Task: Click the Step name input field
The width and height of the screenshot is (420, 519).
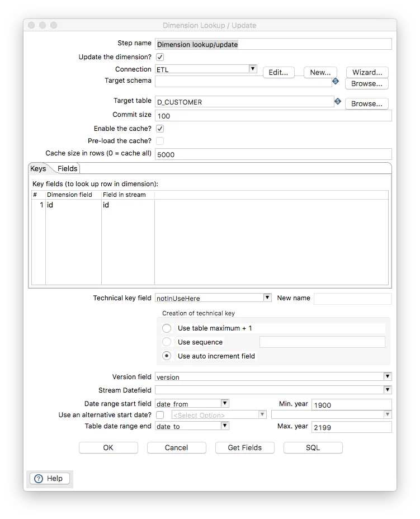Action: [273, 44]
